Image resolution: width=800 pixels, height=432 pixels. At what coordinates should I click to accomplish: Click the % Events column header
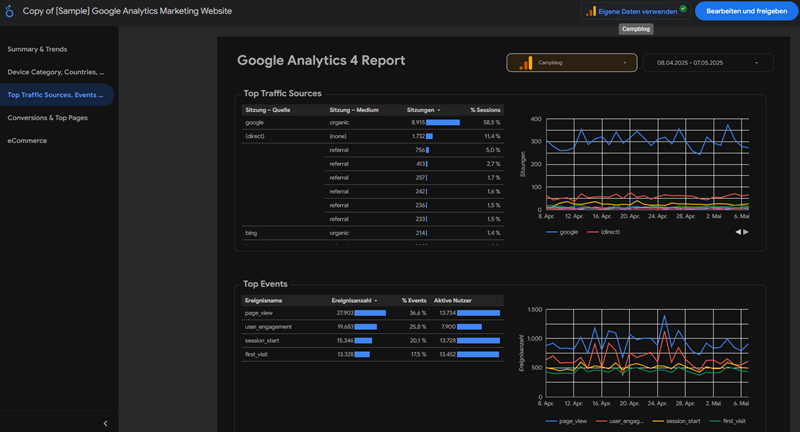pyautogui.click(x=414, y=300)
